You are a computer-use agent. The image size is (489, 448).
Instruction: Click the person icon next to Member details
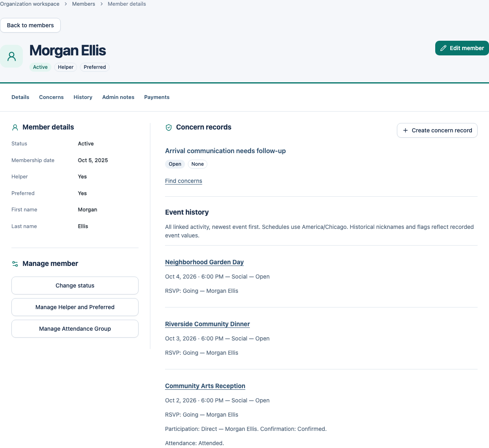click(x=15, y=127)
